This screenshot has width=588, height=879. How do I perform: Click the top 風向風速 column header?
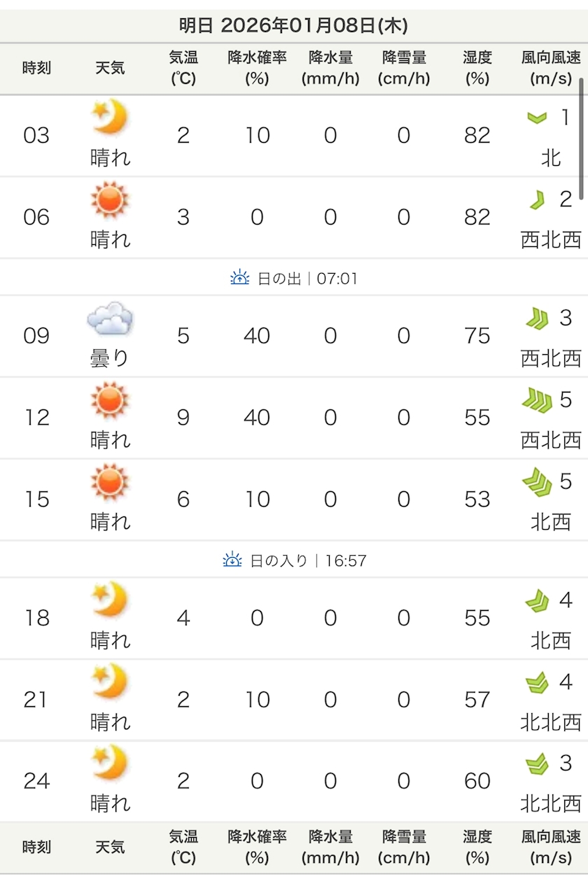551,68
